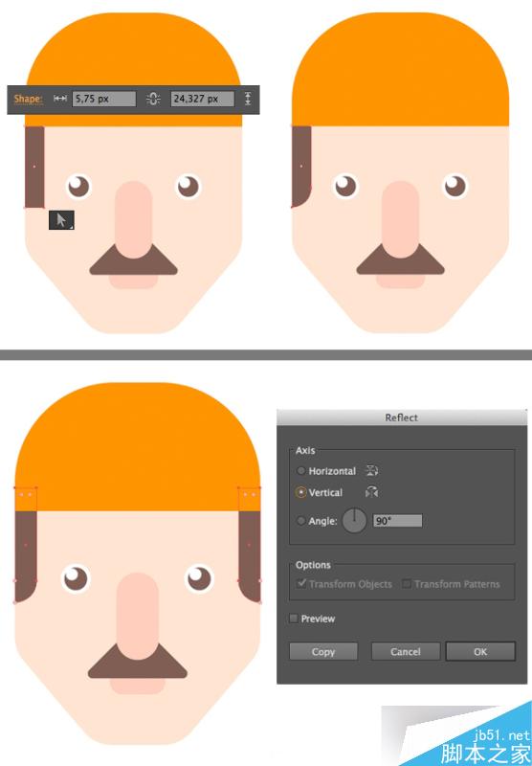This screenshot has height=766, width=532.
Task: Select the Vertical axis radio button
Action: (301, 492)
